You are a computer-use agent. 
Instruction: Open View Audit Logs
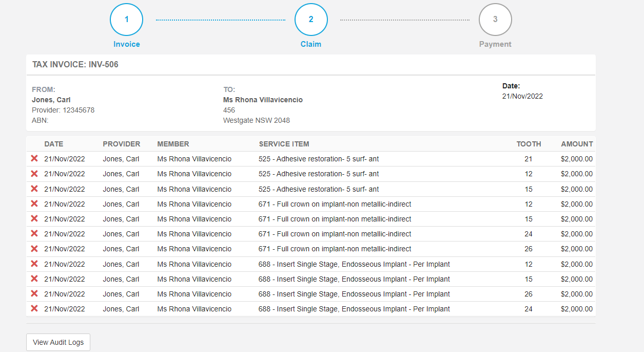58,342
